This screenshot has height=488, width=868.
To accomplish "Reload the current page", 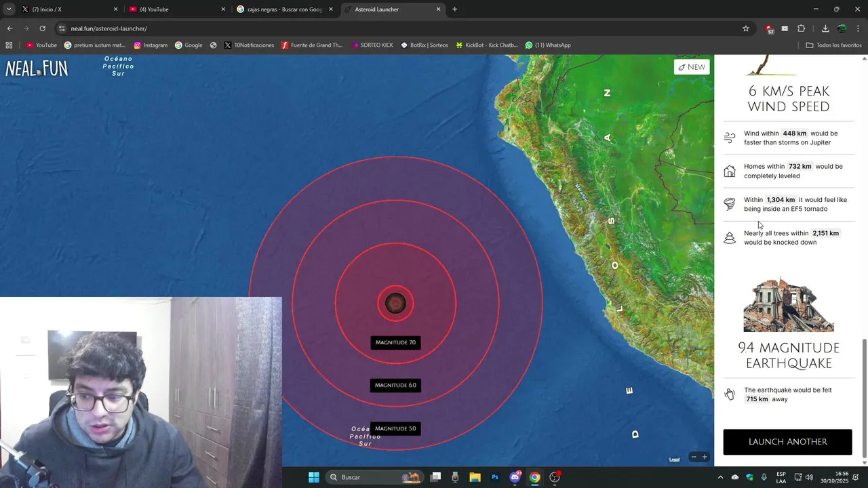I will [x=42, y=28].
